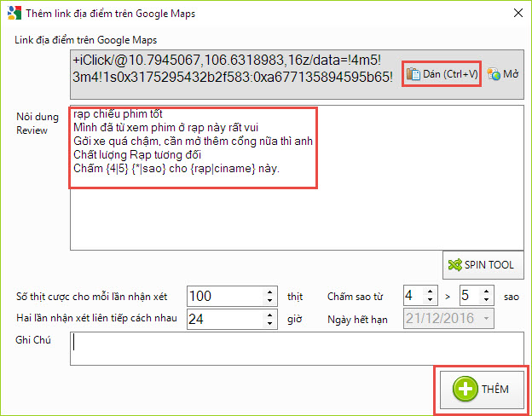Decrease minimum star rating 4 down arrow

(430, 300)
